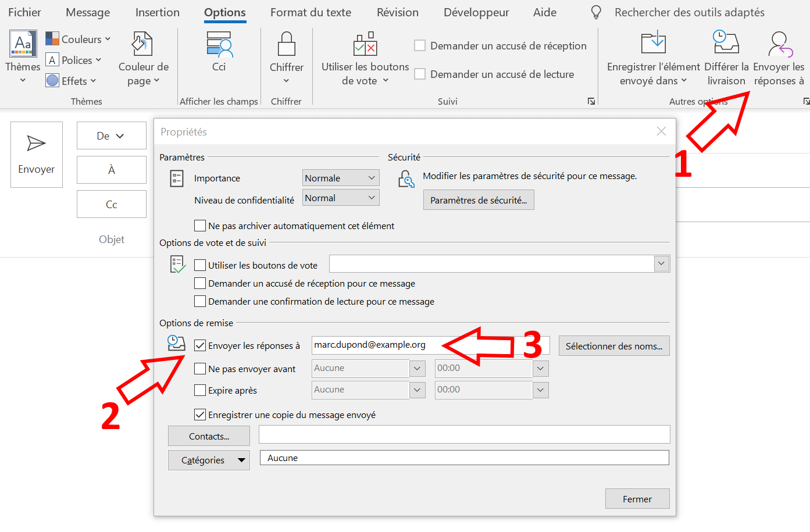Click the lightbulb search tools icon

(596, 12)
